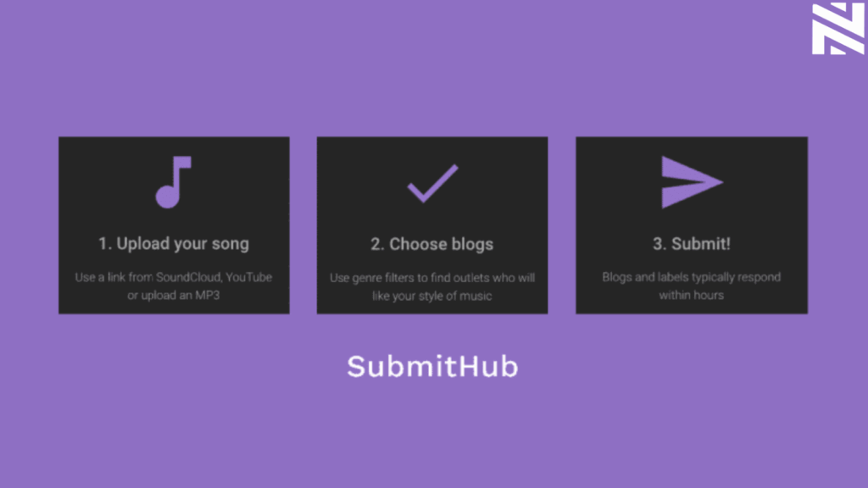Image resolution: width=868 pixels, height=488 pixels.
Task: Click the purple checkmark icon
Action: click(432, 183)
